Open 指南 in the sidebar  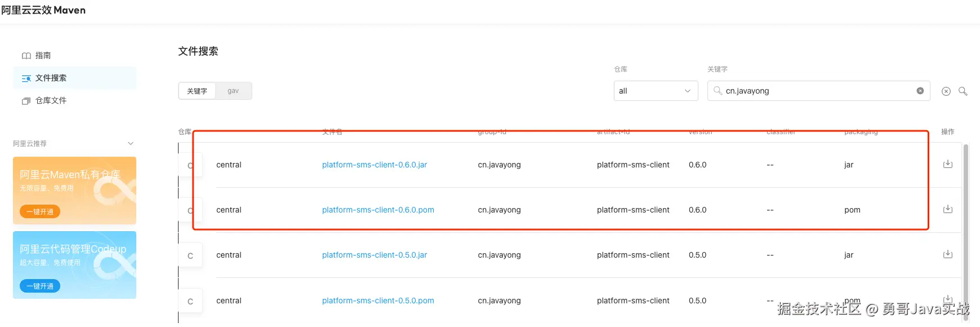click(43, 55)
